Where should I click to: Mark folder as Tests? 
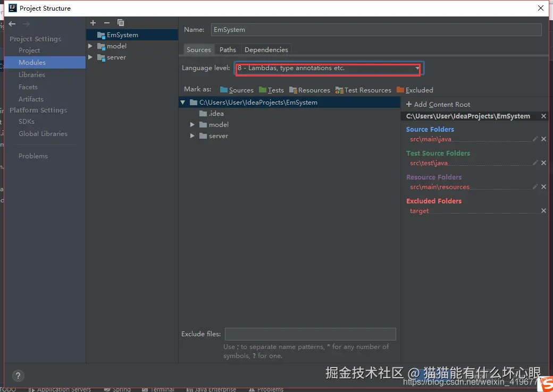click(271, 90)
